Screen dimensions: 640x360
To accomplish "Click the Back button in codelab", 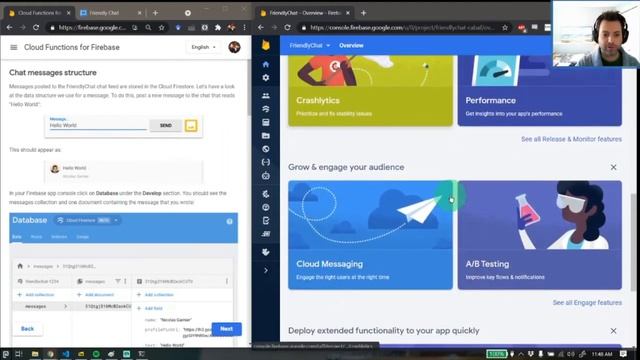I will [27, 329].
